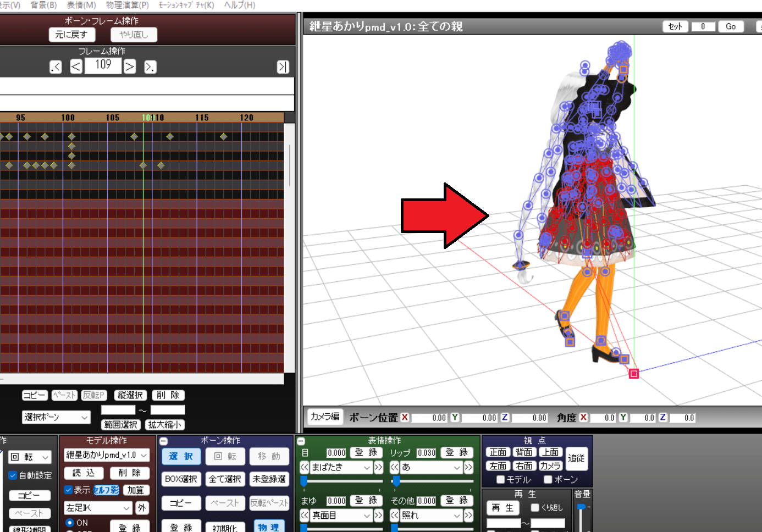Open the 照れ other morph dropdown
This screenshot has width=762, height=532.
(x=432, y=516)
